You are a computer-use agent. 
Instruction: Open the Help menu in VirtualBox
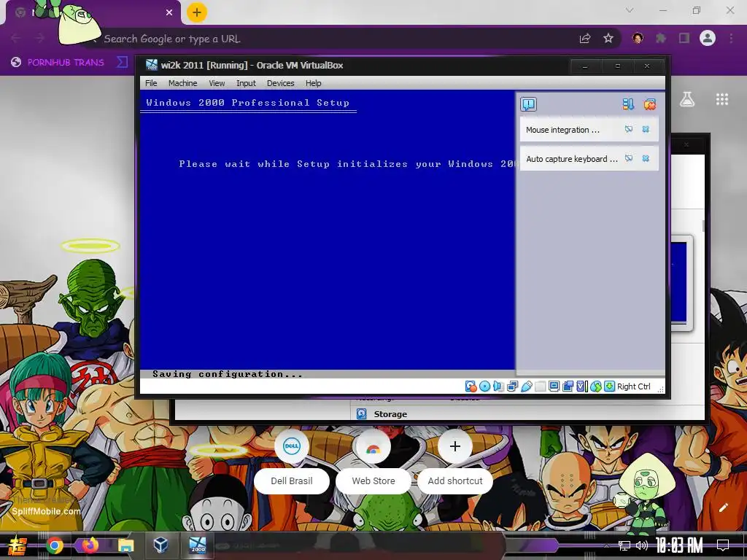click(x=313, y=83)
